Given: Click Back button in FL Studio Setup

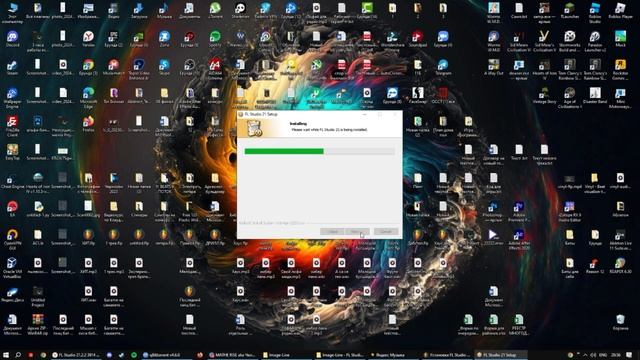Looking at the screenshot, I should point(332,231).
